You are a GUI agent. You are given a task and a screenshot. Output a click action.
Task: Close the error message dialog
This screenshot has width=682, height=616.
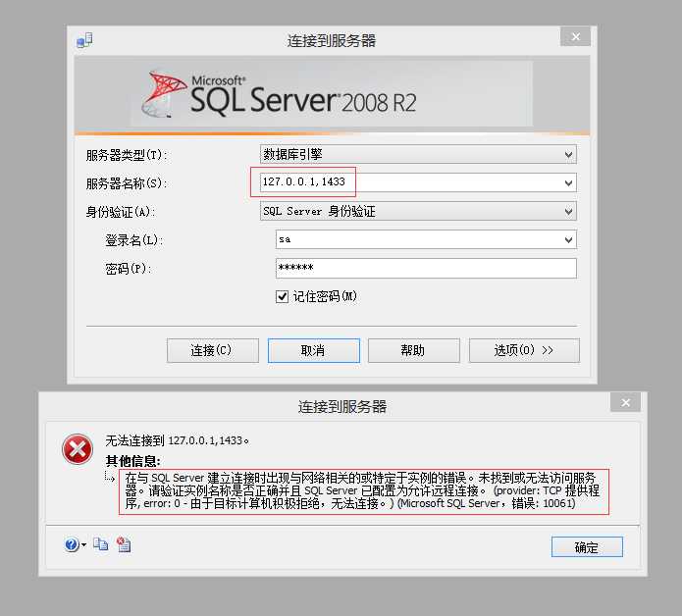pos(625,402)
